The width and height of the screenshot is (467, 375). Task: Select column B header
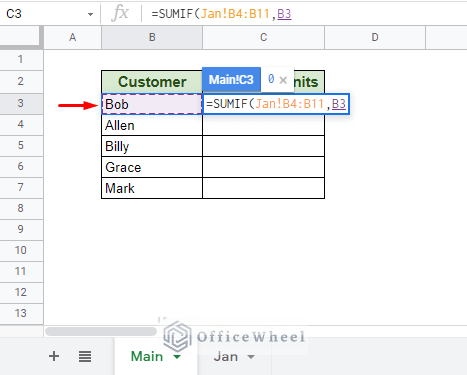pos(152,37)
